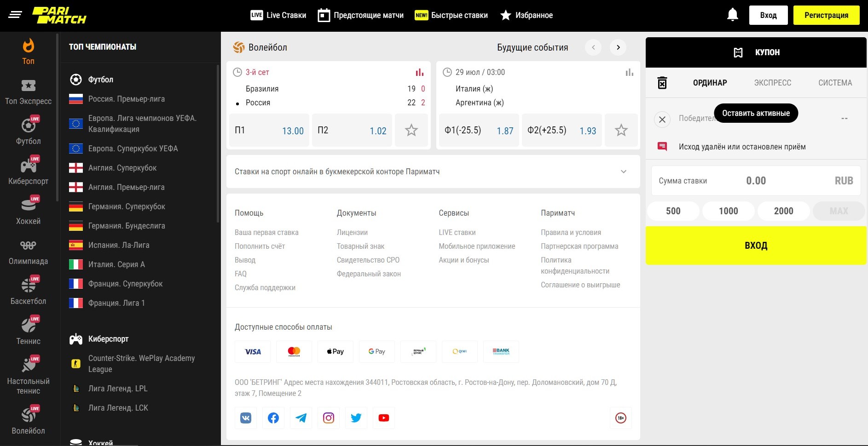Open statistics for Бразилия – Россия match
This screenshot has height=446, width=868.
420,72
